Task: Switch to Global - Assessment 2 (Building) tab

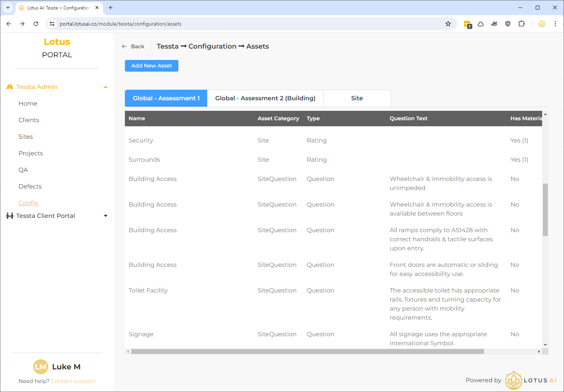Action: 265,98
